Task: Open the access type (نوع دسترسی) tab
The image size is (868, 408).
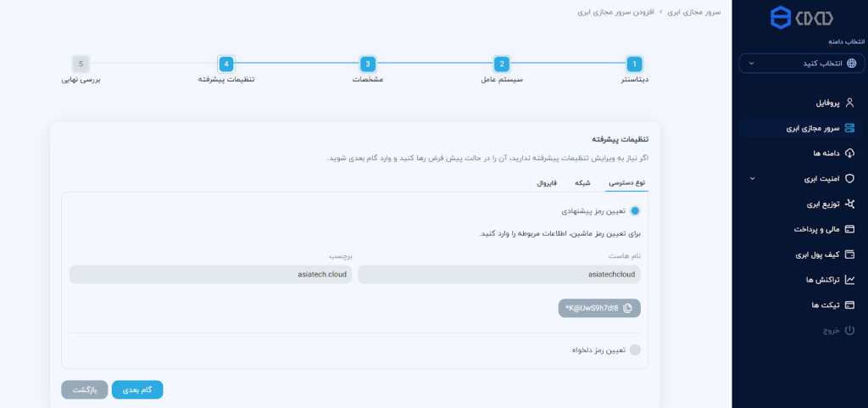Action: (x=628, y=182)
